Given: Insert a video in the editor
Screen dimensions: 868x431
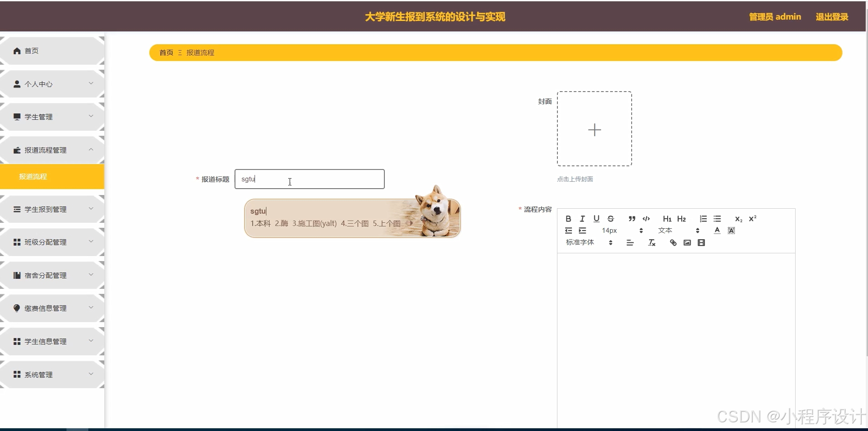Looking at the screenshot, I should pyautogui.click(x=701, y=243).
